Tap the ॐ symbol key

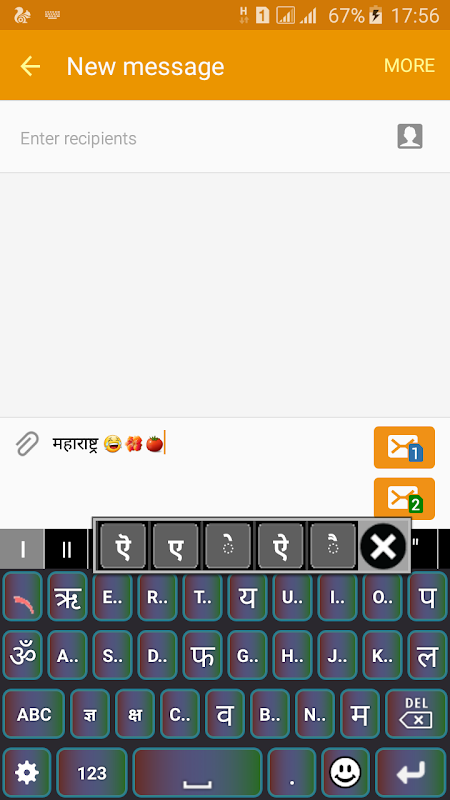pyautogui.click(x=22, y=655)
